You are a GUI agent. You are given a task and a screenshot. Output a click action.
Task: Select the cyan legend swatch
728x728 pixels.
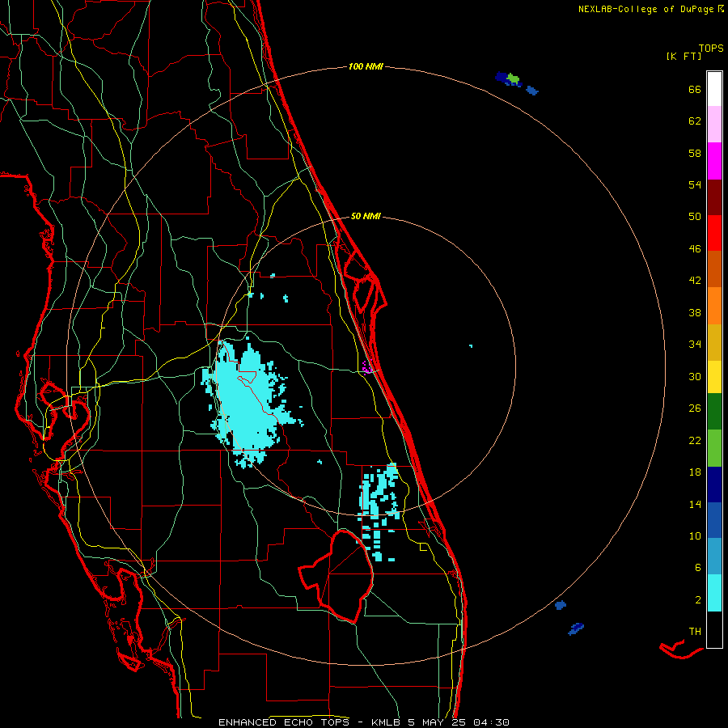point(714,593)
